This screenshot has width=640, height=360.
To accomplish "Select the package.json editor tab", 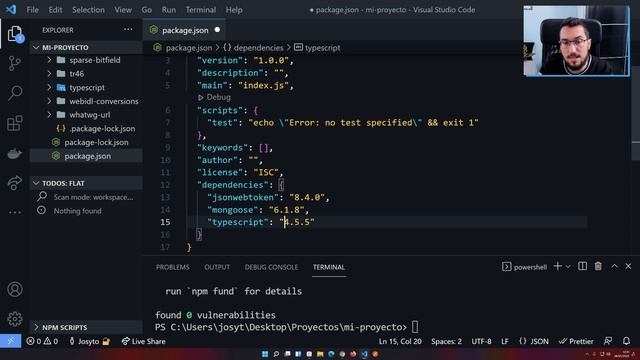I will coord(184,30).
